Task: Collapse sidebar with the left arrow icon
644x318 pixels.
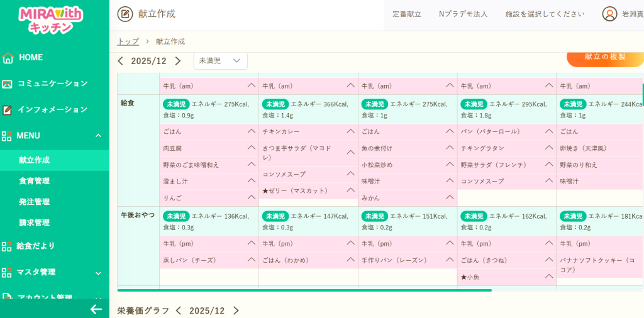Action: click(x=96, y=309)
